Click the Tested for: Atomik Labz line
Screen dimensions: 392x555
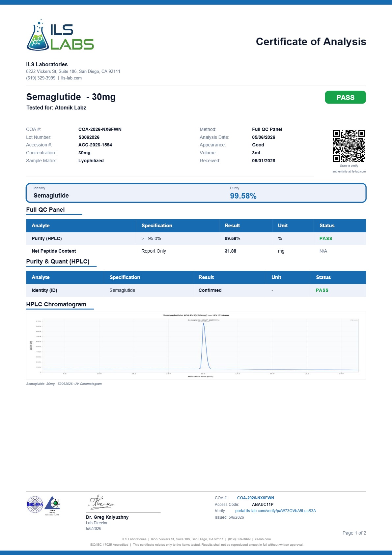pos(56,108)
